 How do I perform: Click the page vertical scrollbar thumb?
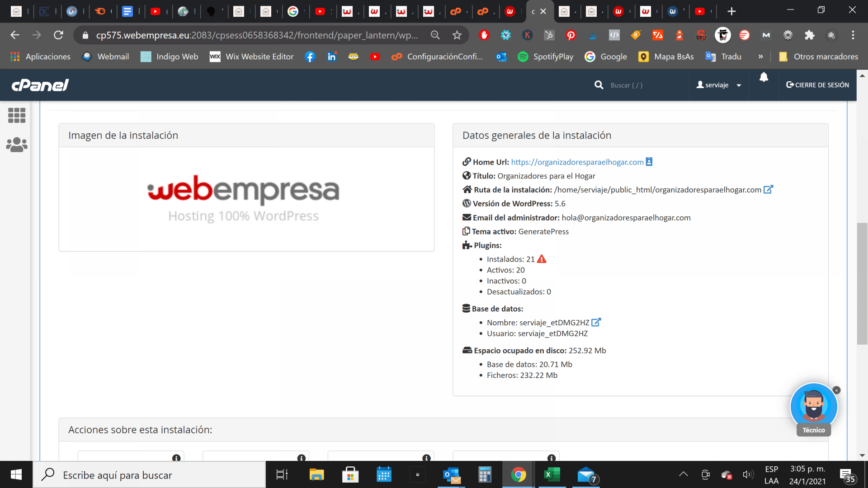coord(862,284)
